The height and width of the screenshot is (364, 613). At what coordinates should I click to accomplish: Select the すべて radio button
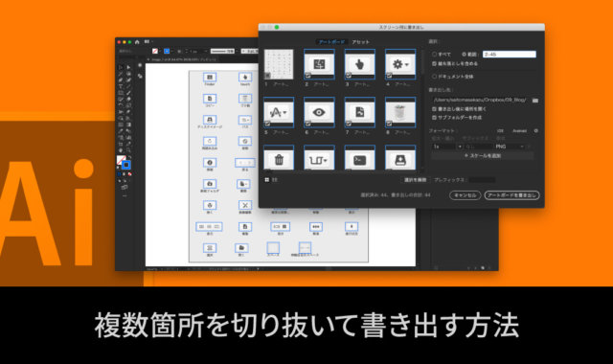[434, 55]
